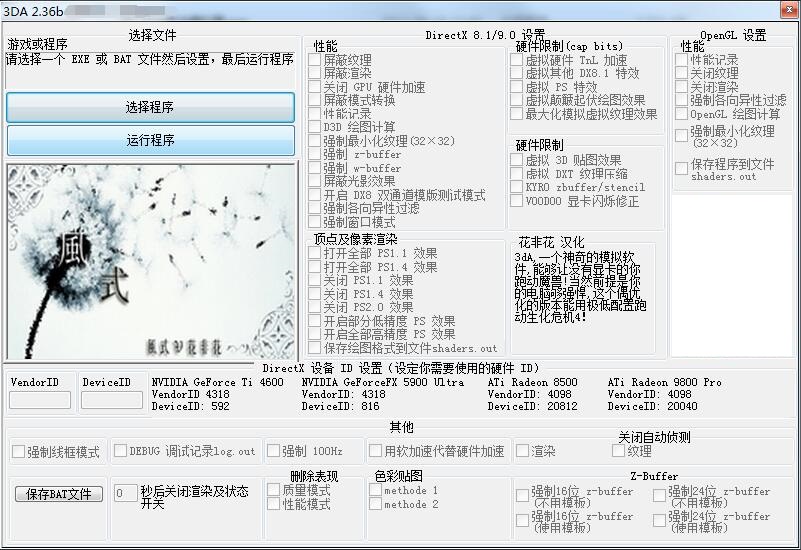This screenshot has height=550, width=801.
Task: Check 虚拟颠簸起伏绘图效果
Action: (516, 100)
